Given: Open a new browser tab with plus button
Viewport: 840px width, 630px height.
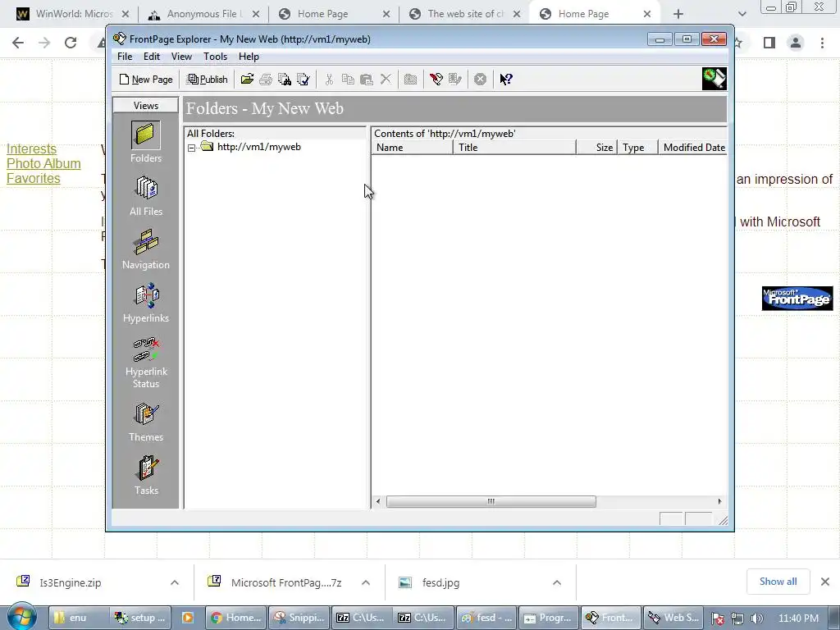Looking at the screenshot, I should [x=678, y=14].
